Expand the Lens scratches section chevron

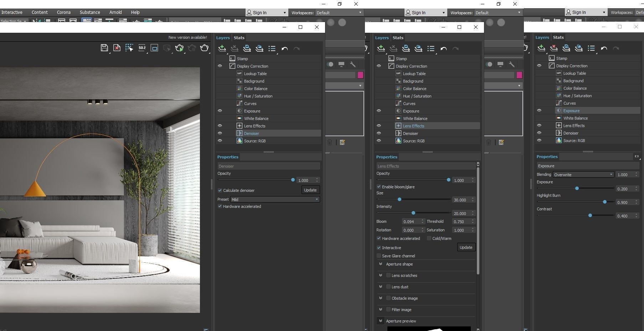(381, 275)
